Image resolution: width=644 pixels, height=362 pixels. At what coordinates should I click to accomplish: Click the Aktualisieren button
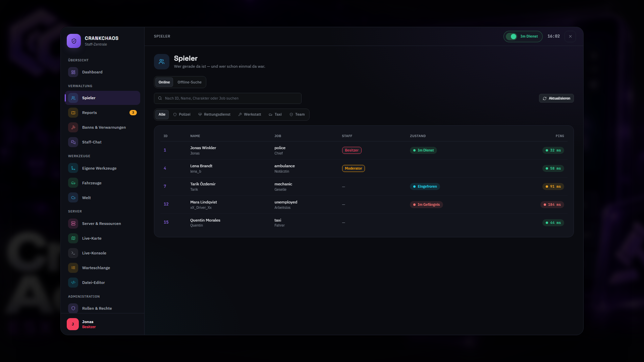[556, 98]
